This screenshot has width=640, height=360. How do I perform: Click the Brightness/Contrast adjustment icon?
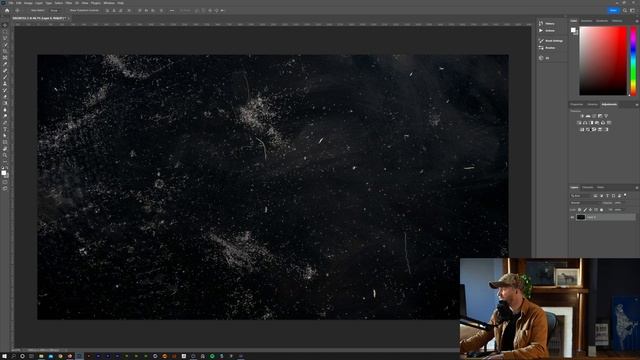(x=582, y=116)
